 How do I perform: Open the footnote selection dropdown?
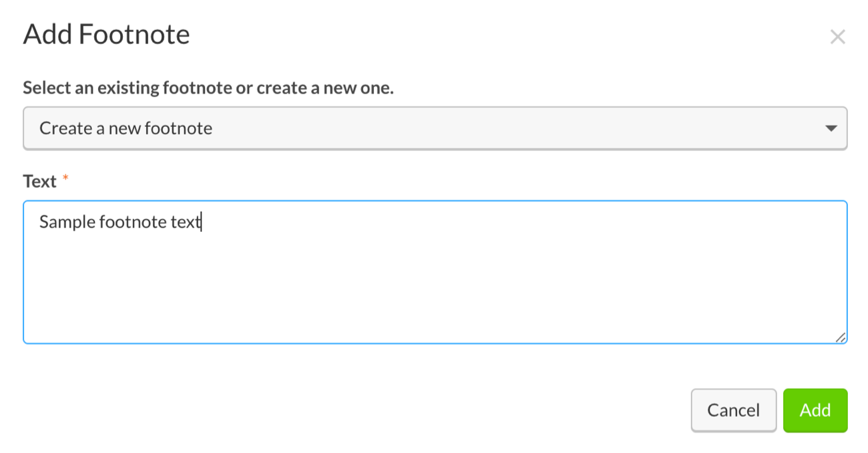tap(435, 128)
